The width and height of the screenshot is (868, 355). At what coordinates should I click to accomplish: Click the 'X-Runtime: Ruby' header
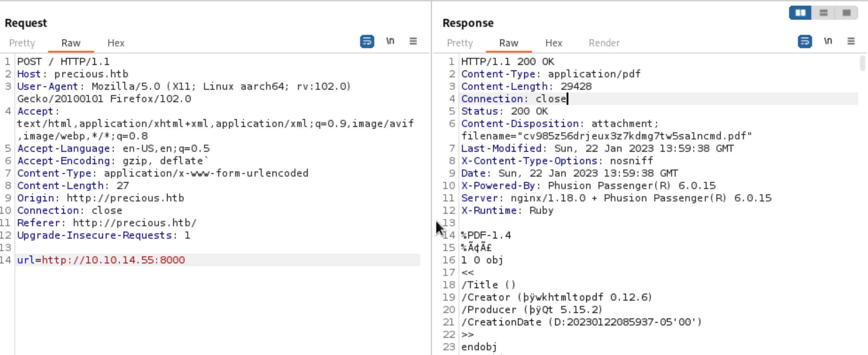507,211
